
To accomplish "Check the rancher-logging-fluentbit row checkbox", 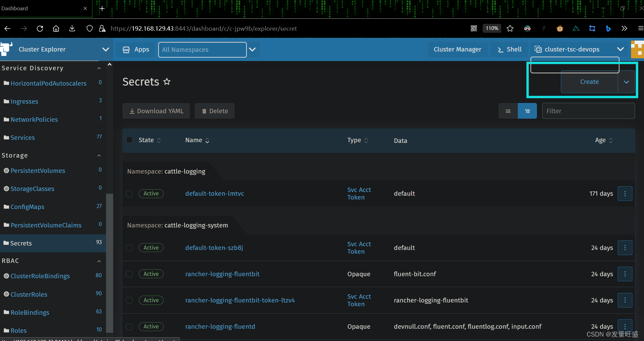I will 129,274.
